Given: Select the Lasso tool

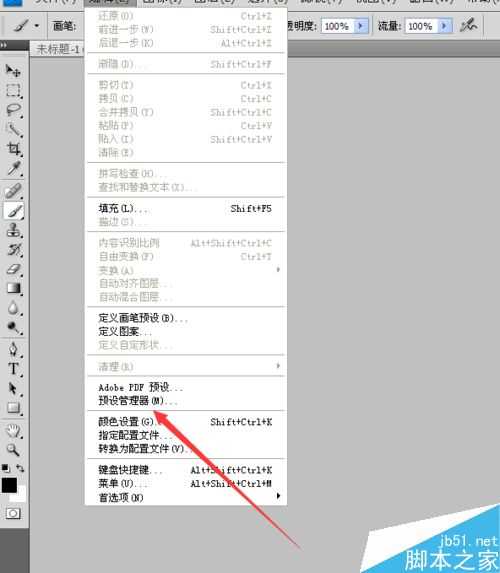Looking at the screenshot, I should [13, 110].
